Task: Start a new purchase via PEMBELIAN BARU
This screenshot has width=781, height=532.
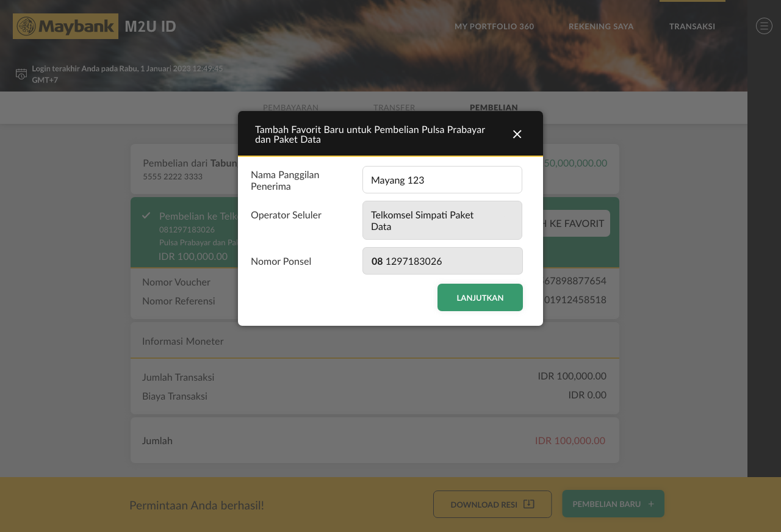Action: pyautogui.click(x=613, y=503)
